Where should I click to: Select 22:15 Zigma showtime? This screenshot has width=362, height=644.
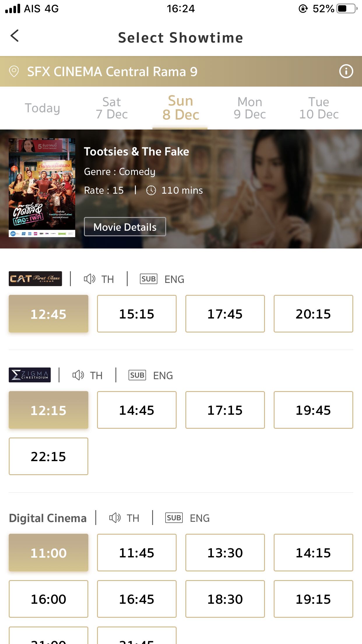48,456
